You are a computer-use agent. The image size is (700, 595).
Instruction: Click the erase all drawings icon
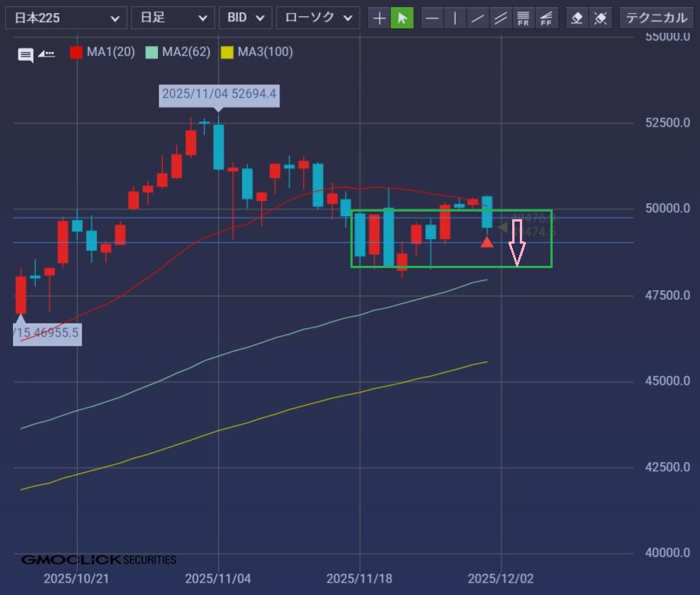click(x=601, y=18)
